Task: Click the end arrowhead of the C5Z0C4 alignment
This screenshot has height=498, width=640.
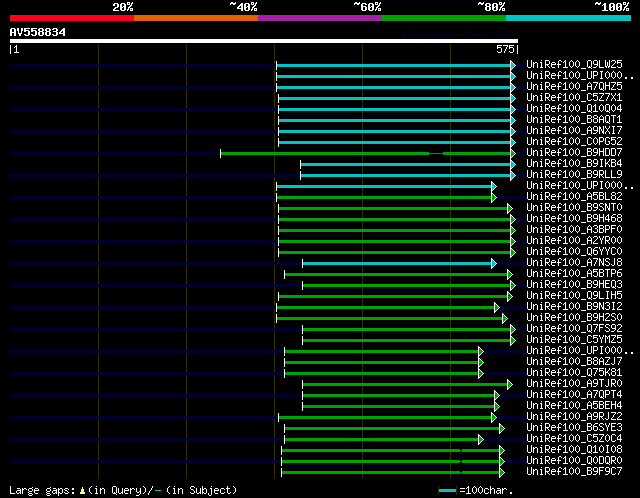Action: [x=481, y=440]
